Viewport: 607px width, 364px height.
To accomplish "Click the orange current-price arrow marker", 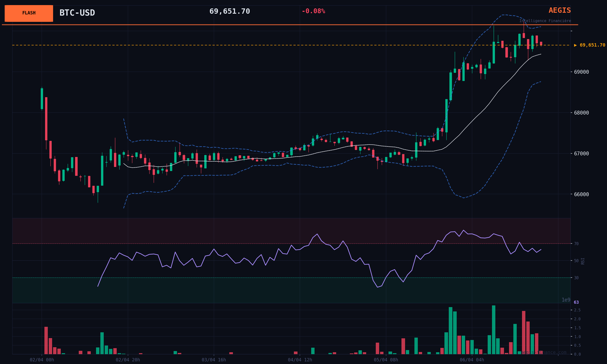I will pyautogui.click(x=575, y=45).
